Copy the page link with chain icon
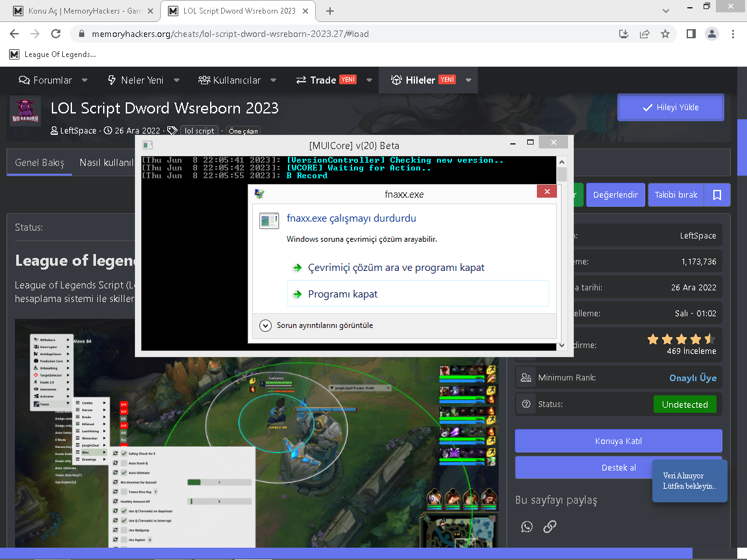This screenshot has width=747, height=560. tap(550, 526)
